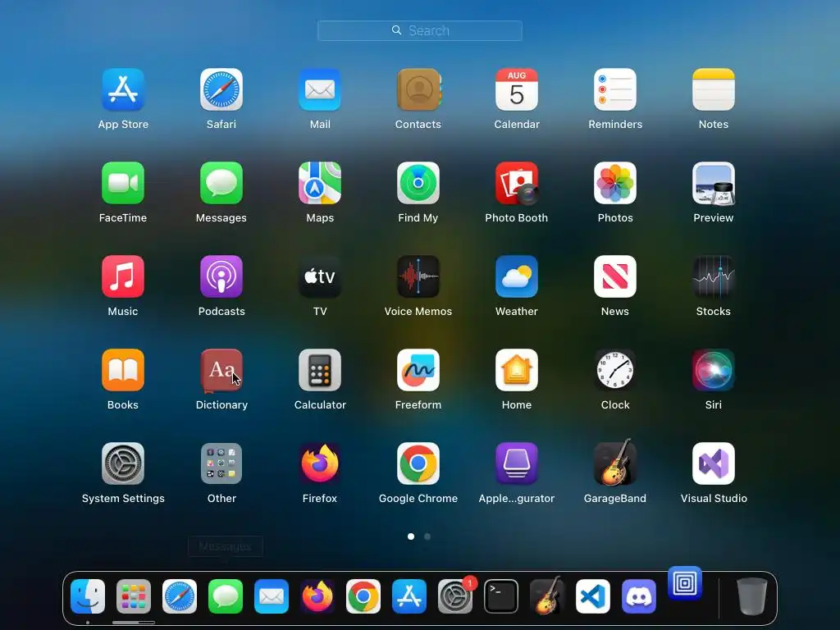840x630 pixels.
Task: Open Discord from the Dock
Action: point(639,596)
